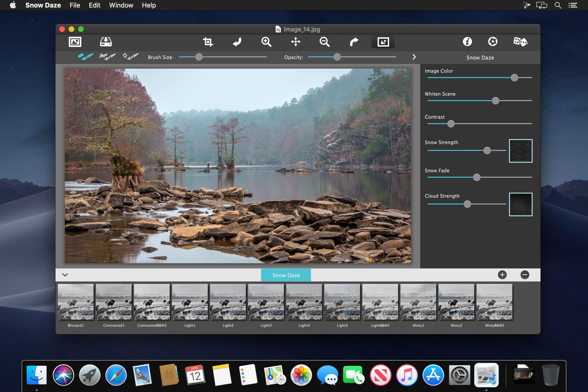
Task: Collapse side panel with right chevron
Action: (414, 57)
